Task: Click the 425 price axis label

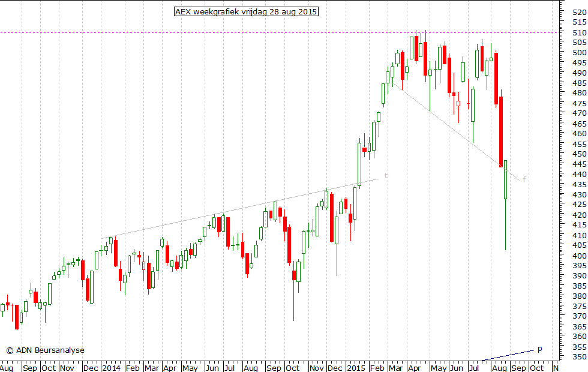Action: 580,205
